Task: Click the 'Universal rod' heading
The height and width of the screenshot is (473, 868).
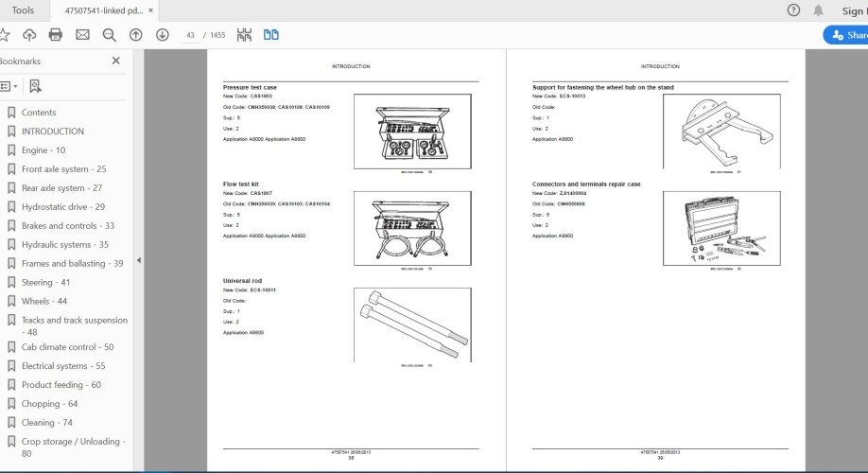Action: point(242,281)
